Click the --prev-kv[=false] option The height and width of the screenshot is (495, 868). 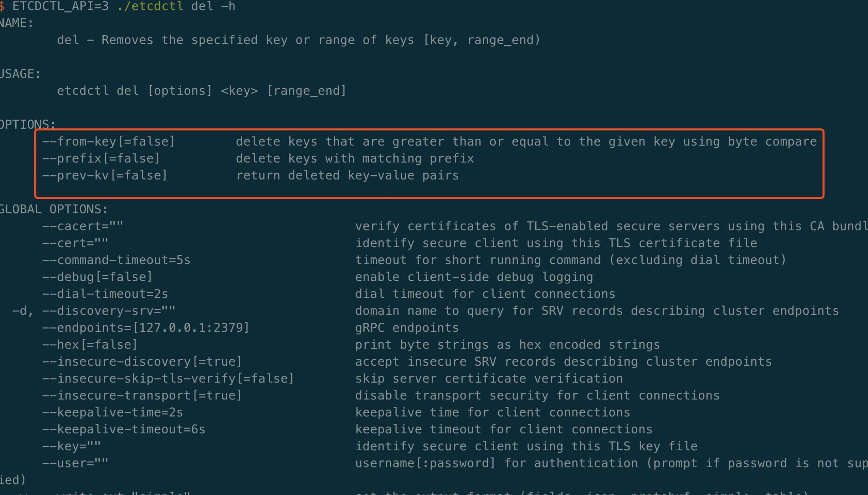(x=104, y=175)
